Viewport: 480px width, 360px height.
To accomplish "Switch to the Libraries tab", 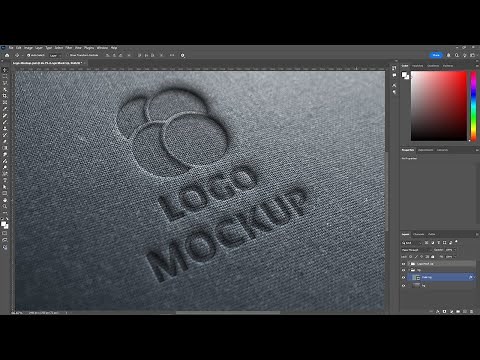I will (x=442, y=150).
